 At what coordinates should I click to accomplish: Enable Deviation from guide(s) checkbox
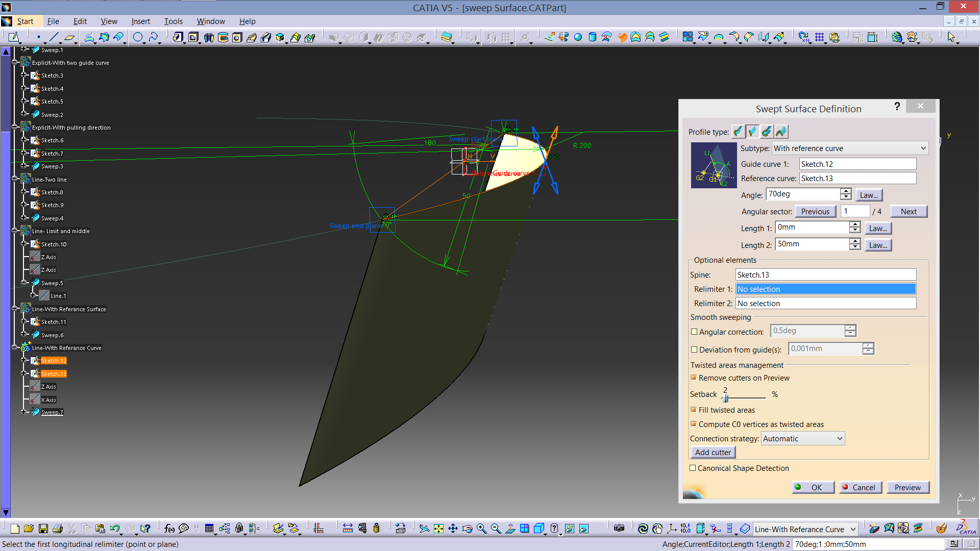tap(694, 349)
